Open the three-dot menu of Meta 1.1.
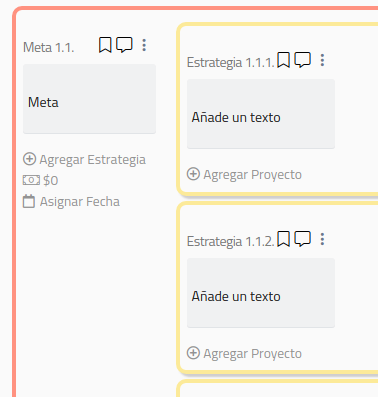Viewport: 378px width, 397px height. [144, 45]
